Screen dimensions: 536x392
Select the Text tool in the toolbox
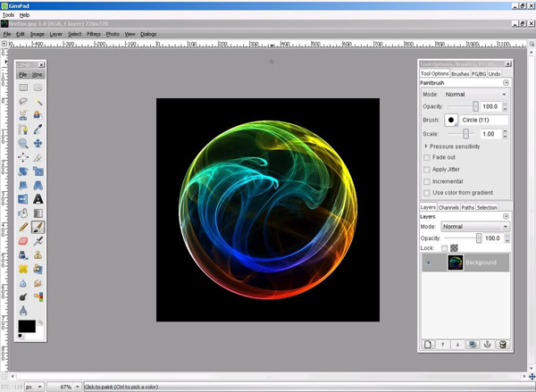pyautogui.click(x=38, y=199)
